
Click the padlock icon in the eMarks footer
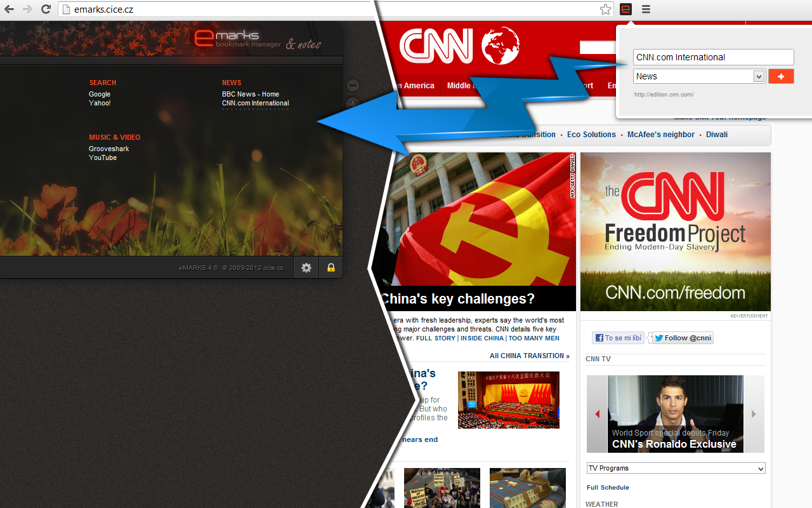tap(331, 268)
